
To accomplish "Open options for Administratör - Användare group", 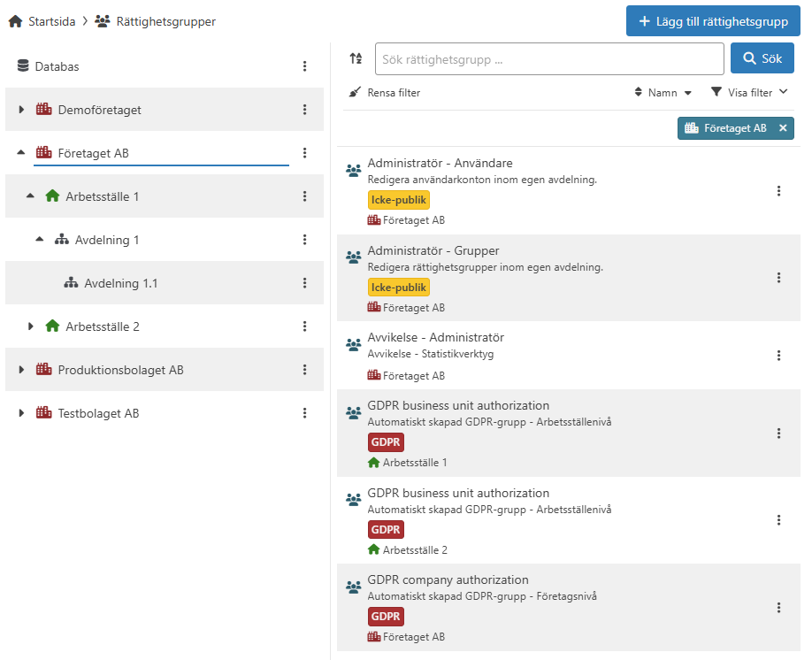I will click(778, 190).
